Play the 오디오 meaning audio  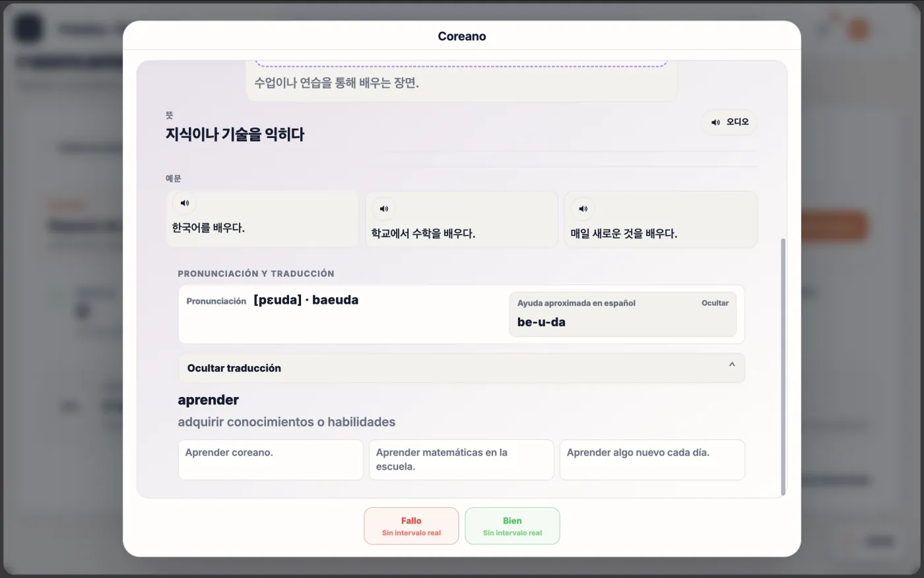click(x=729, y=122)
